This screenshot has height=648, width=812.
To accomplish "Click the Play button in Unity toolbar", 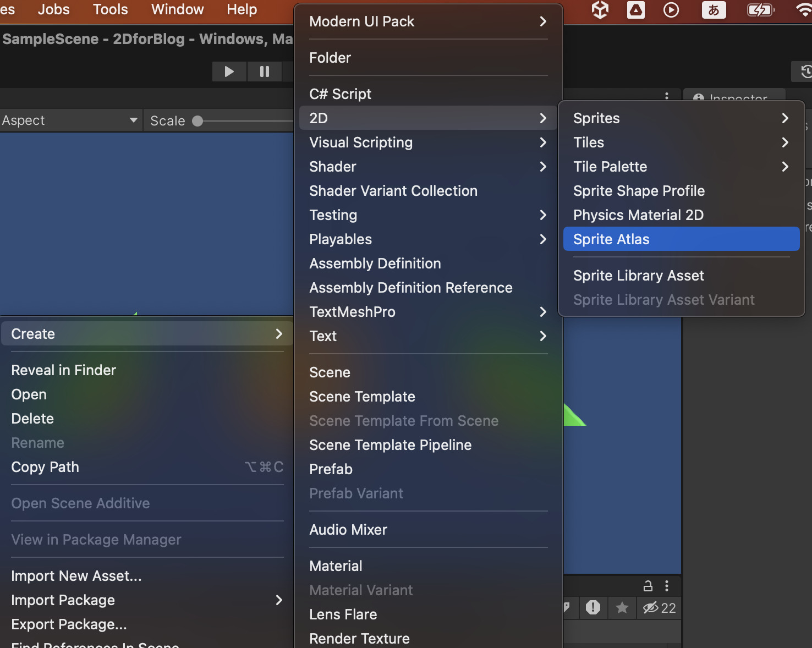I will pyautogui.click(x=229, y=72).
